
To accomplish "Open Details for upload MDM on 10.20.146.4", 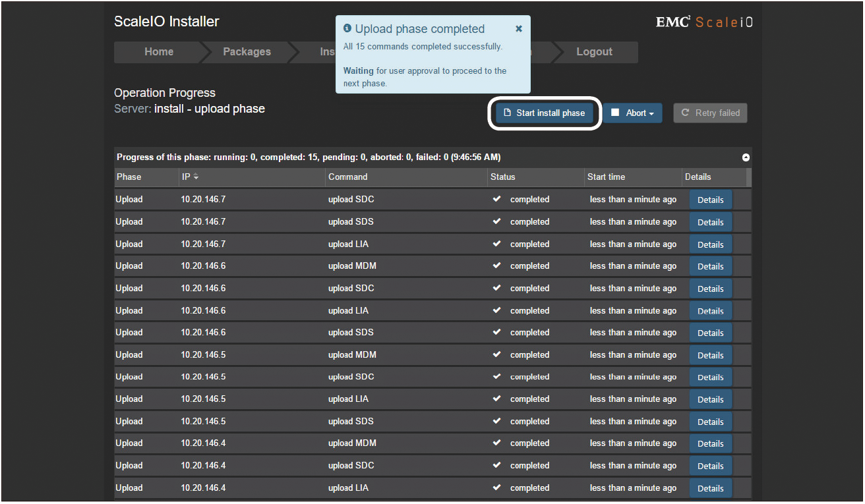I will click(x=711, y=443).
